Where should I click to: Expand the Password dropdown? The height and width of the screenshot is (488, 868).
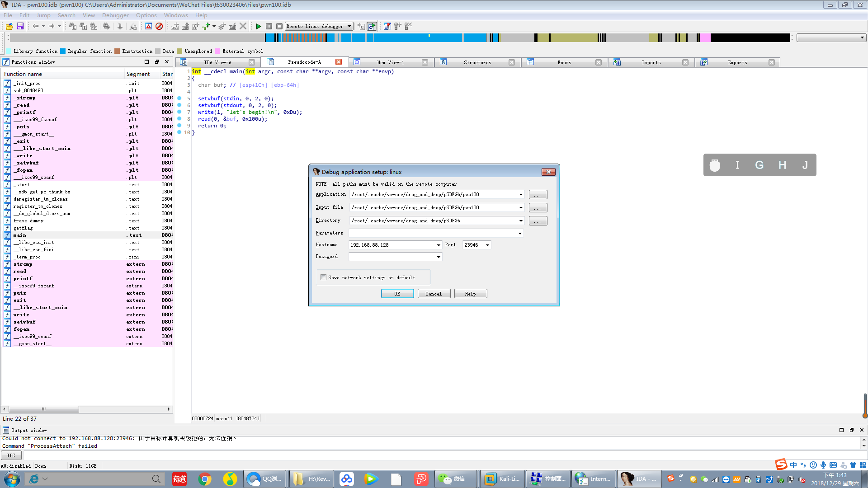coord(438,257)
